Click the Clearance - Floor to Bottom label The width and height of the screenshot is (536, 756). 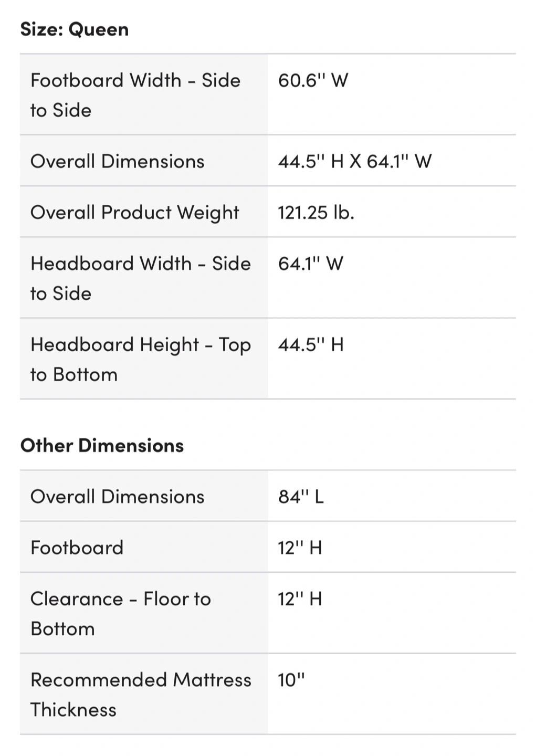[120, 613]
